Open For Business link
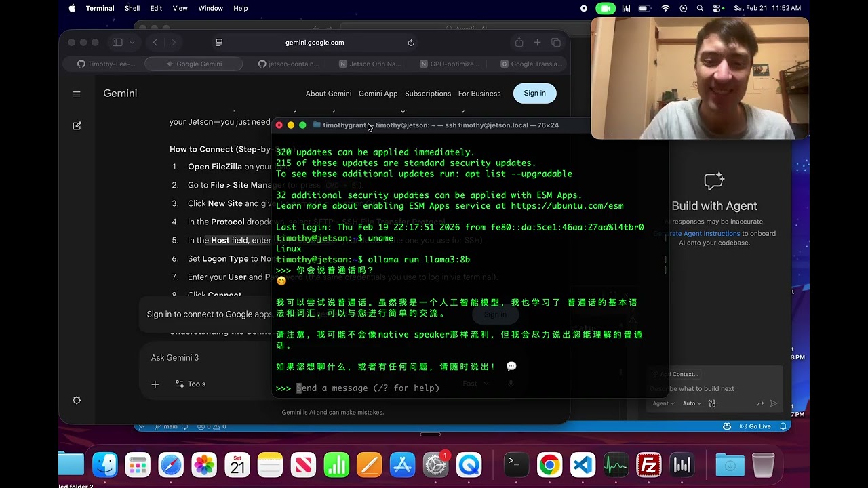This screenshot has width=868, height=488. 479,94
